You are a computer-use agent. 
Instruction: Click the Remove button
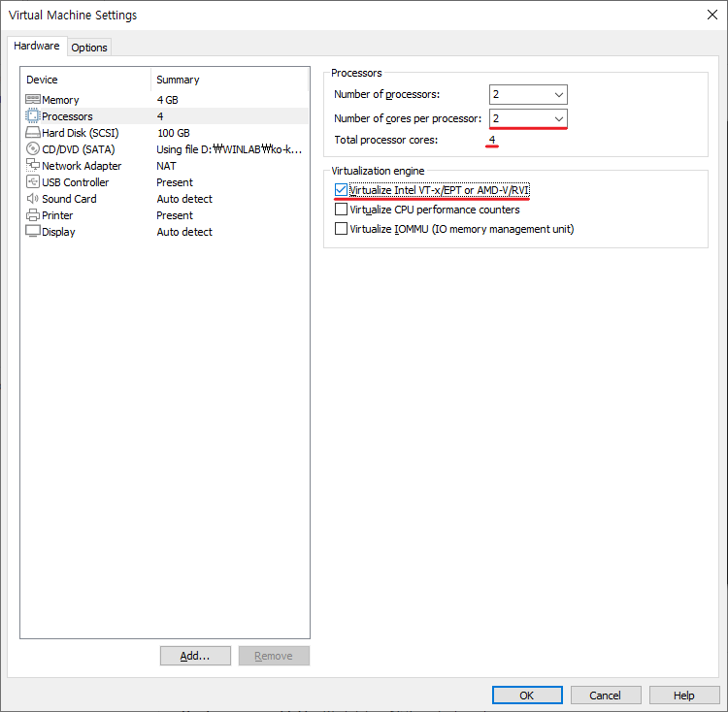[274, 656]
